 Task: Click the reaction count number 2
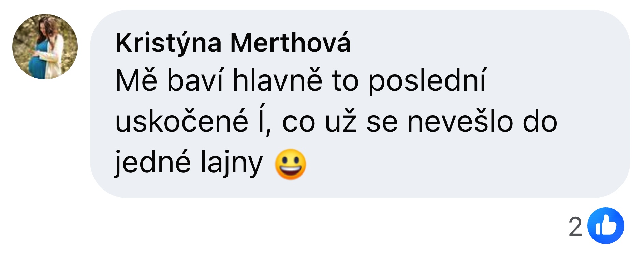point(575,227)
